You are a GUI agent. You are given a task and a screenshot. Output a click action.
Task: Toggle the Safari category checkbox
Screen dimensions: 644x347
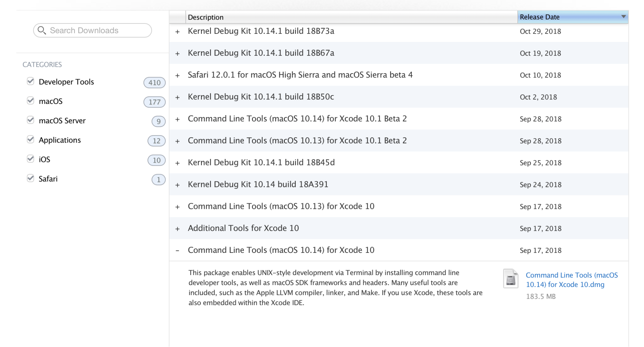(31, 178)
